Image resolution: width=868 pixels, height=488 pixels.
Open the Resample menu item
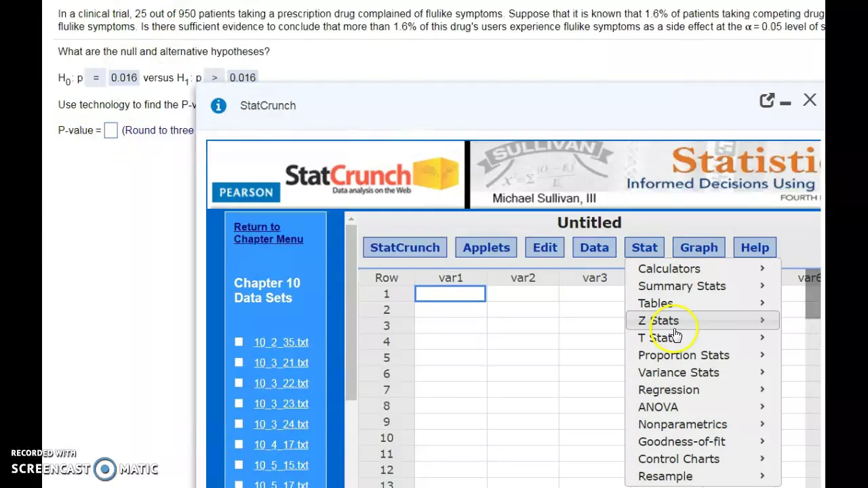point(703,476)
